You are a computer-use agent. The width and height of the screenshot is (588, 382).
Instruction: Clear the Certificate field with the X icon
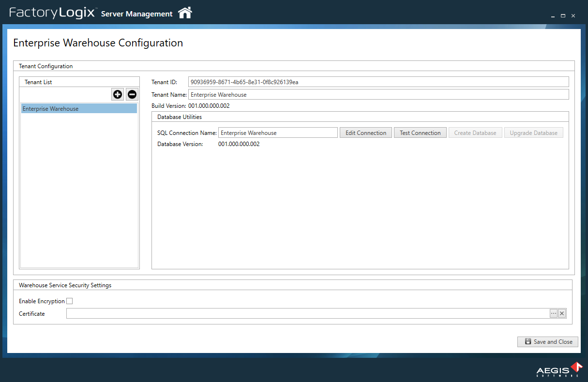(x=562, y=313)
